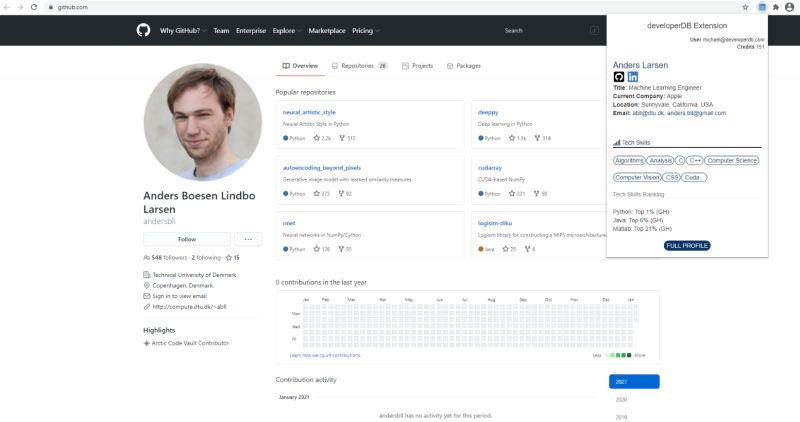The width and height of the screenshot is (800, 422).
Task: Expand the Explore menu
Action: tap(287, 31)
